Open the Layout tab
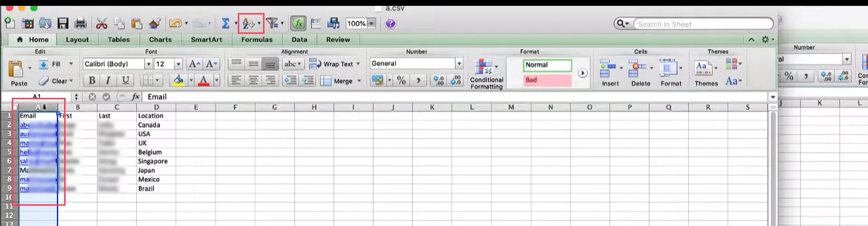 point(77,40)
